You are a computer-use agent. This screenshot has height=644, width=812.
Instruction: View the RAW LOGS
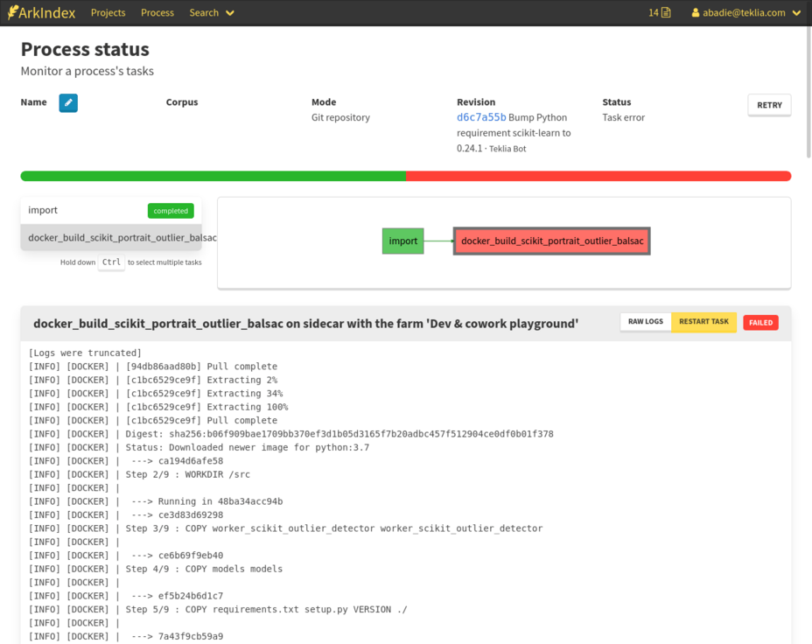(x=646, y=322)
